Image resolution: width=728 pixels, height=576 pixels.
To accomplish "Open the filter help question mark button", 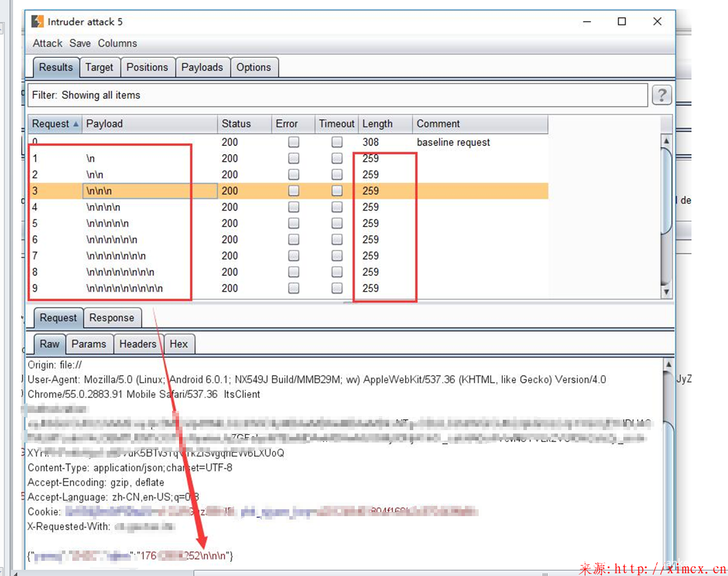I will (x=661, y=95).
